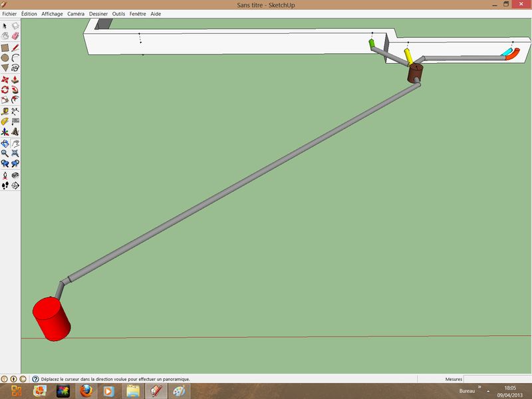Choose the Orbit camera tool
Viewport: 532px width, 399px height.
(x=5, y=143)
